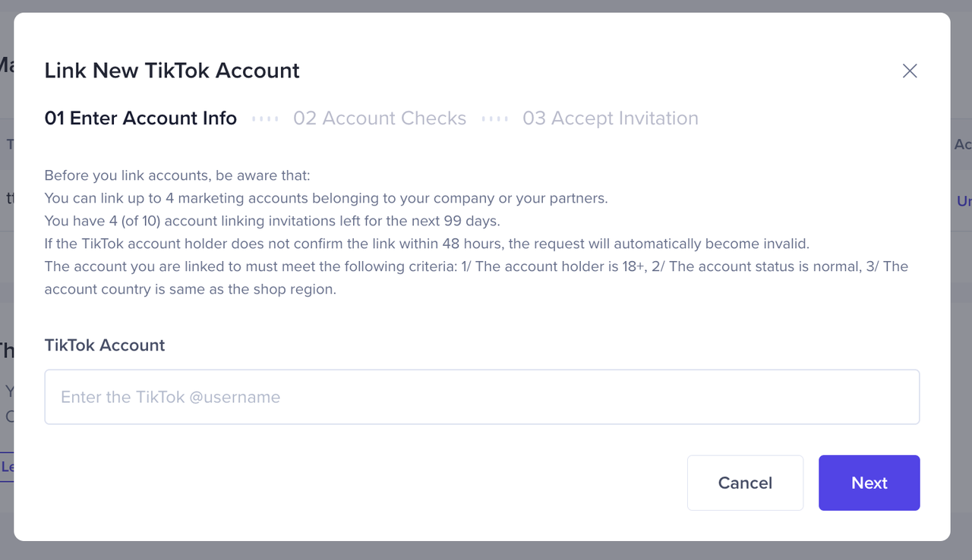
Task: Click the "Before you link accounts" notice line
Action: click(x=177, y=175)
